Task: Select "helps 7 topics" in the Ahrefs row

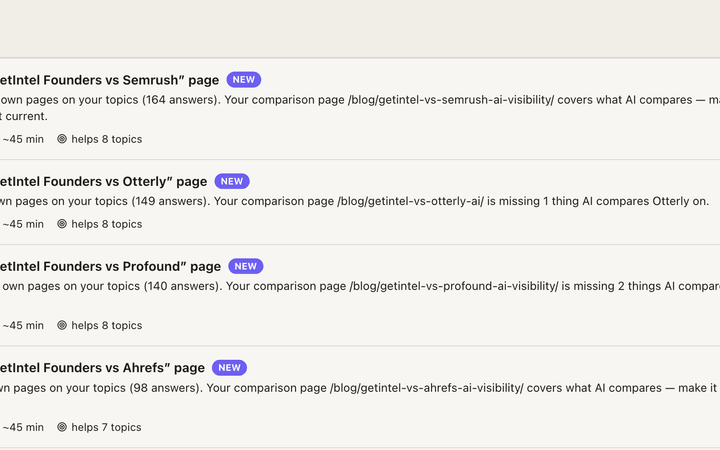Action: coord(106,428)
